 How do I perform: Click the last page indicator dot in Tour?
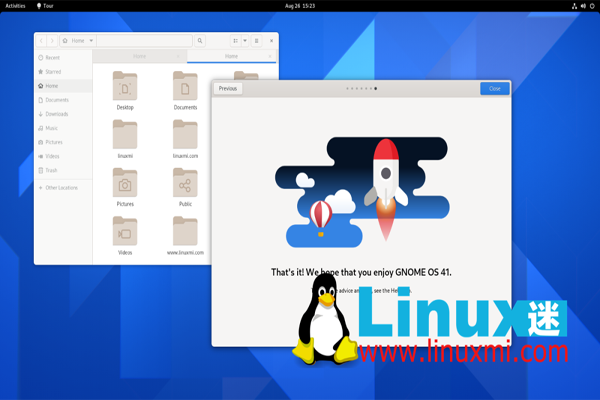click(x=375, y=89)
